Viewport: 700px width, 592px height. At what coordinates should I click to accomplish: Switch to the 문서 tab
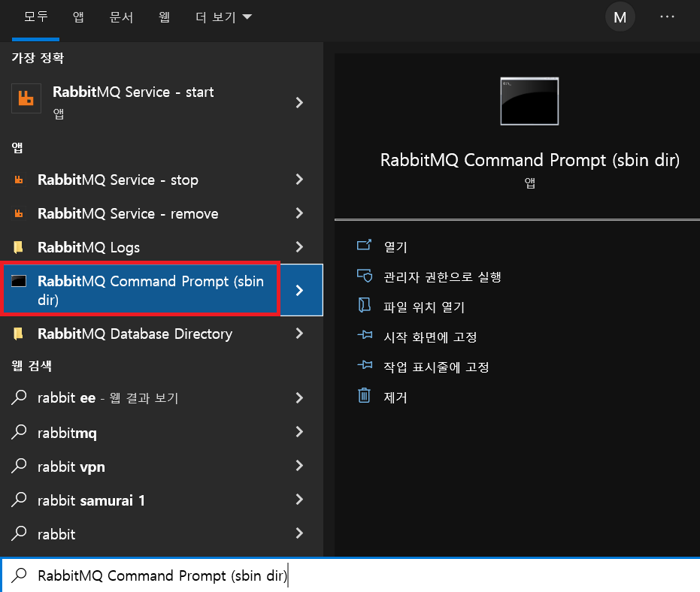click(122, 17)
